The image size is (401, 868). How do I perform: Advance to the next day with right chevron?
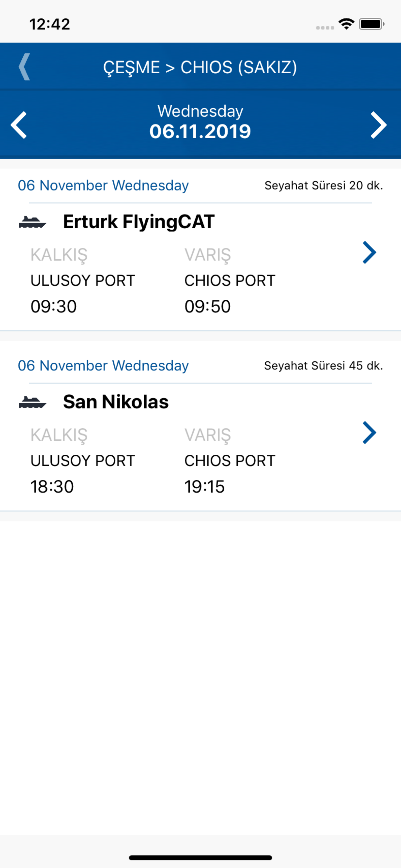click(379, 125)
